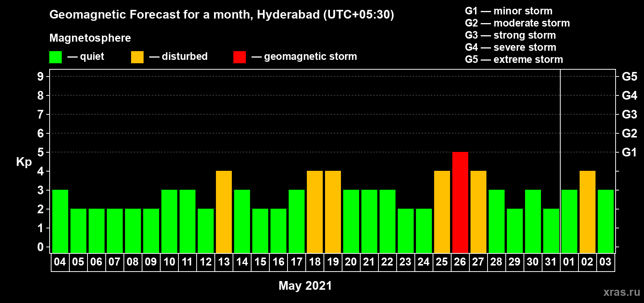Click date label 01 on the axis
The image size is (644, 303).
coord(569,262)
